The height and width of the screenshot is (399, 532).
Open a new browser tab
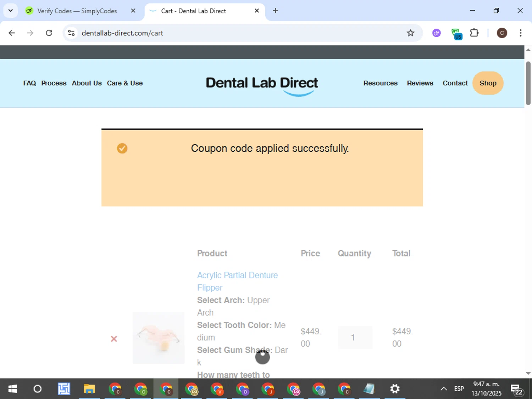click(275, 11)
